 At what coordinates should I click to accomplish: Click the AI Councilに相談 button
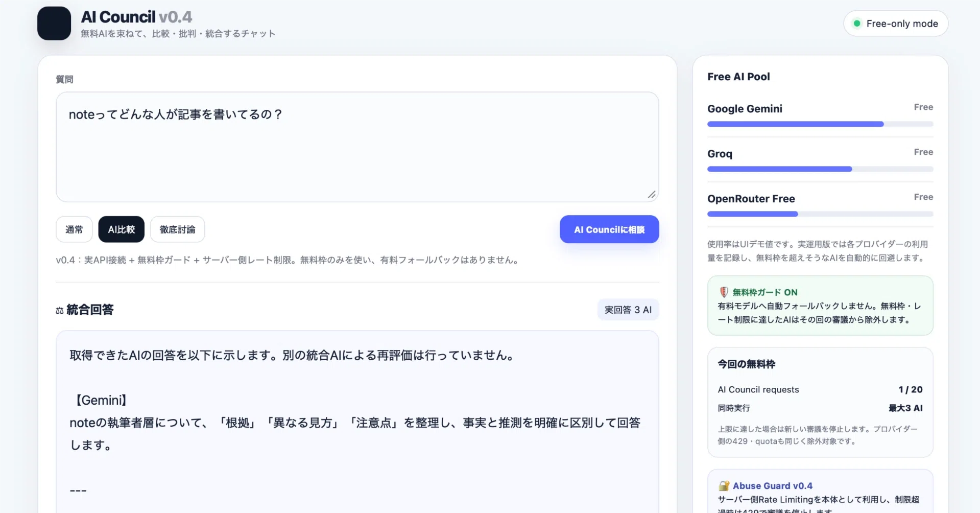pyautogui.click(x=609, y=229)
